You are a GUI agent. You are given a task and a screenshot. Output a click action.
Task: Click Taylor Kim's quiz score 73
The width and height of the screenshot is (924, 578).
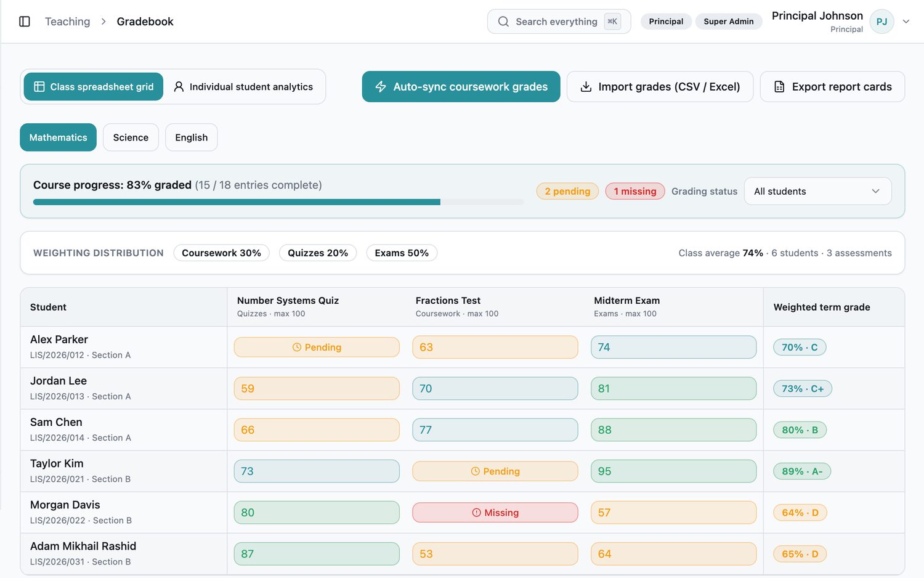tap(317, 471)
